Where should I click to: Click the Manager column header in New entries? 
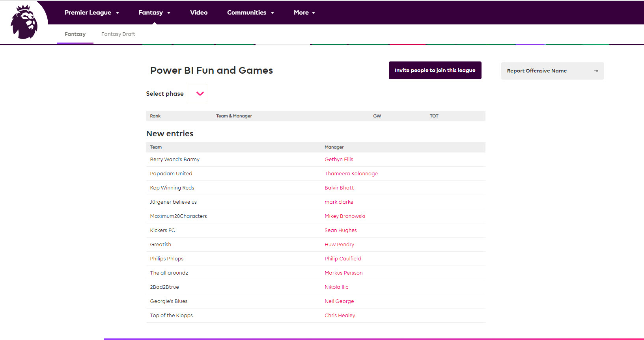tap(334, 147)
